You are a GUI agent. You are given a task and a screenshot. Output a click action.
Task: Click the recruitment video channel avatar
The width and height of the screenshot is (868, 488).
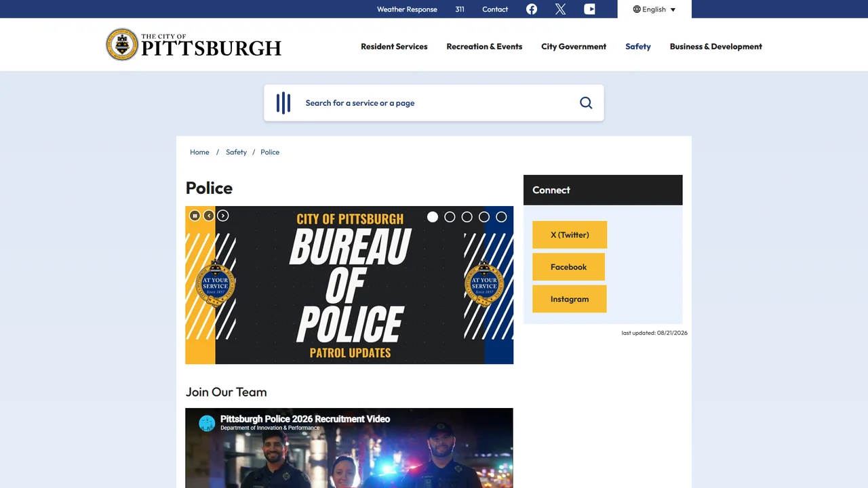pyautogui.click(x=207, y=424)
